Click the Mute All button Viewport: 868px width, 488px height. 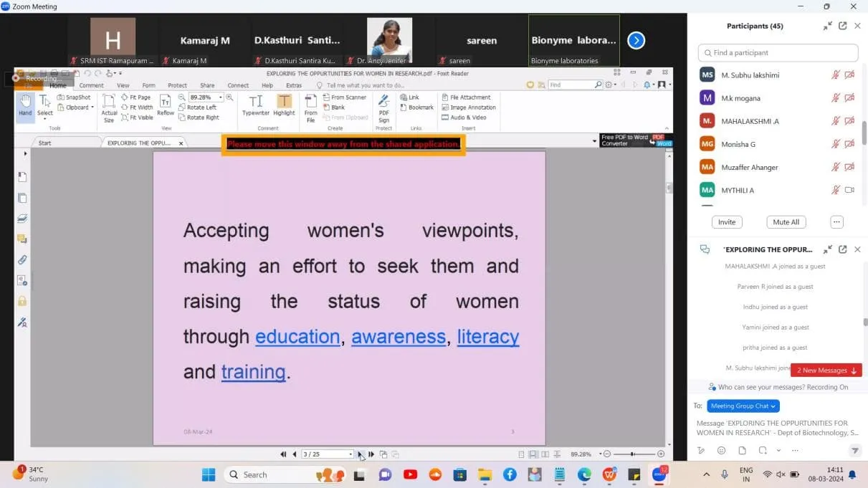coord(786,222)
